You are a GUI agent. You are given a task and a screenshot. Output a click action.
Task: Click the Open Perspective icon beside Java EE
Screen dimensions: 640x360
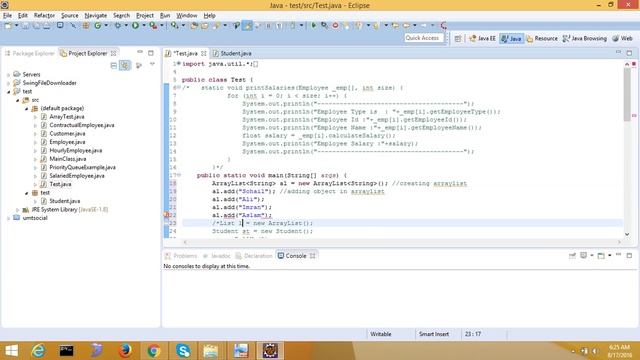point(458,38)
